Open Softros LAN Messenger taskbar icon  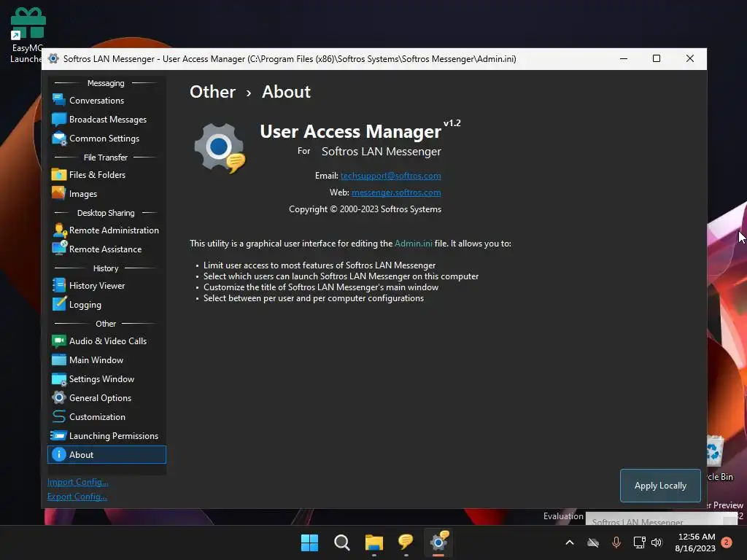406,542
